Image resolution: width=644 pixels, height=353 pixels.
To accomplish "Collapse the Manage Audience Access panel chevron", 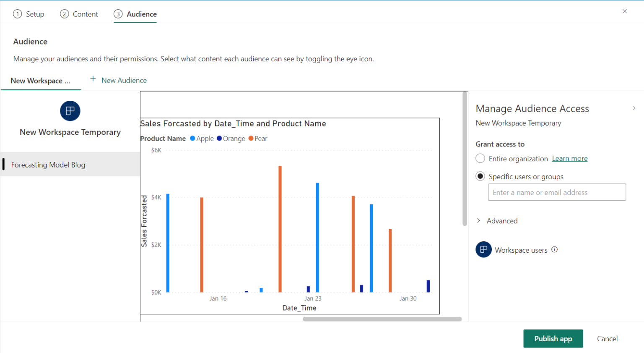I will pyautogui.click(x=634, y=108).
